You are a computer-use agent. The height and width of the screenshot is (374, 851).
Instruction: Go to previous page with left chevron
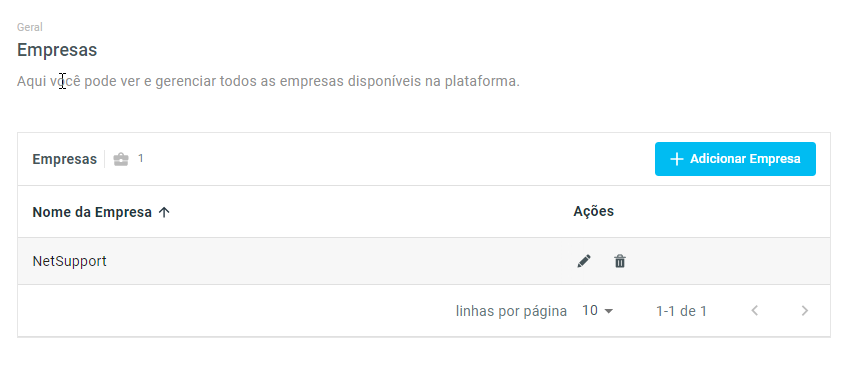[754, 311]
